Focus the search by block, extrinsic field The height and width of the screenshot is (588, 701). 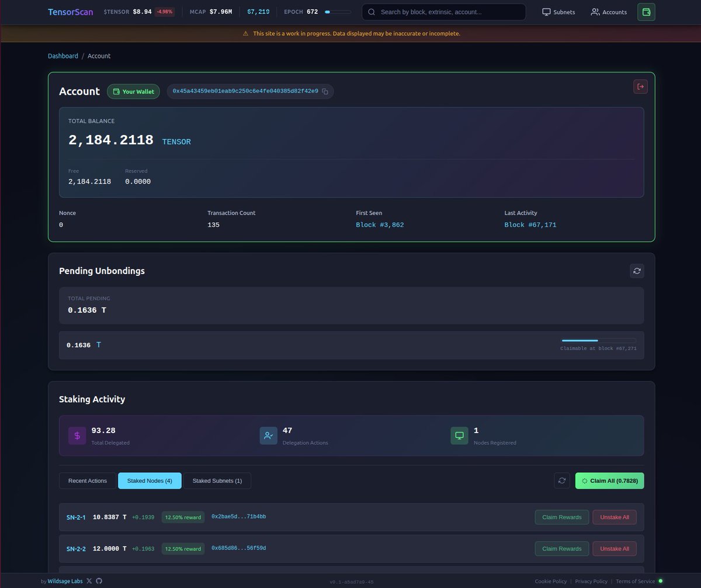[444, 12]
